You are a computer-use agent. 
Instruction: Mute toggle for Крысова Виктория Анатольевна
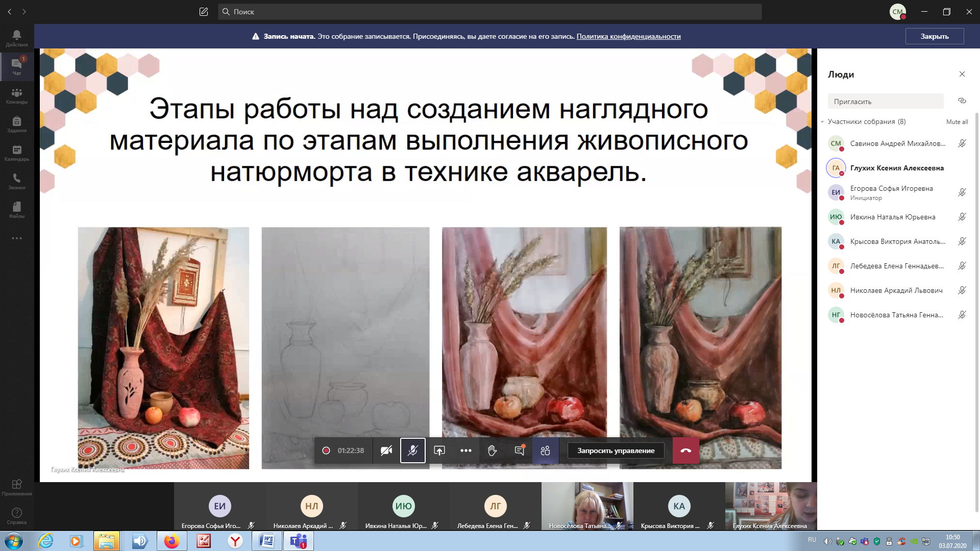[962, 241]
